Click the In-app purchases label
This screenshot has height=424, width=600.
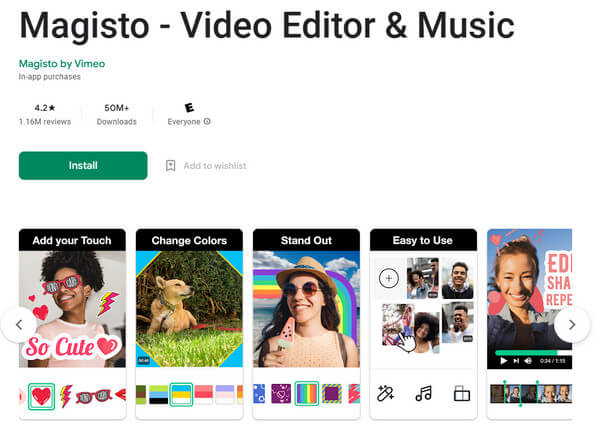tap(49, 77)
